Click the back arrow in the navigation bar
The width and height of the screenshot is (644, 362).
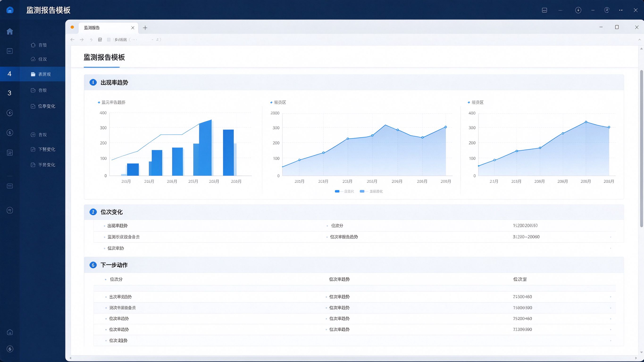72,39
